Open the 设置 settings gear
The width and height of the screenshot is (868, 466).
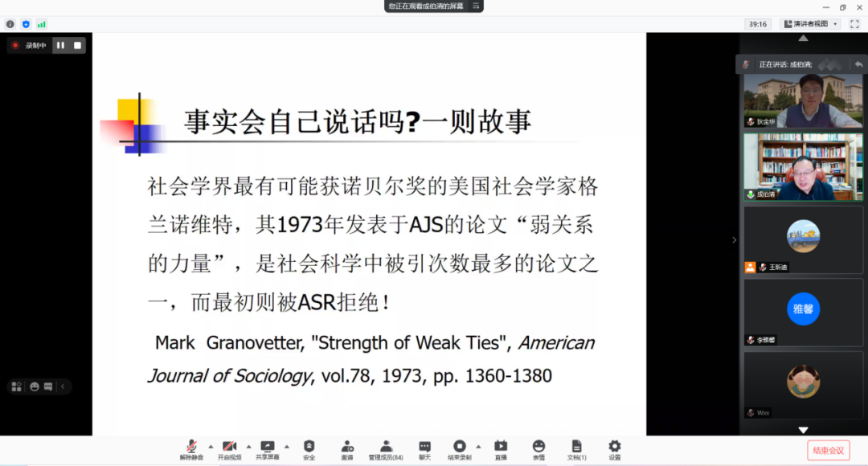[615, 449]
